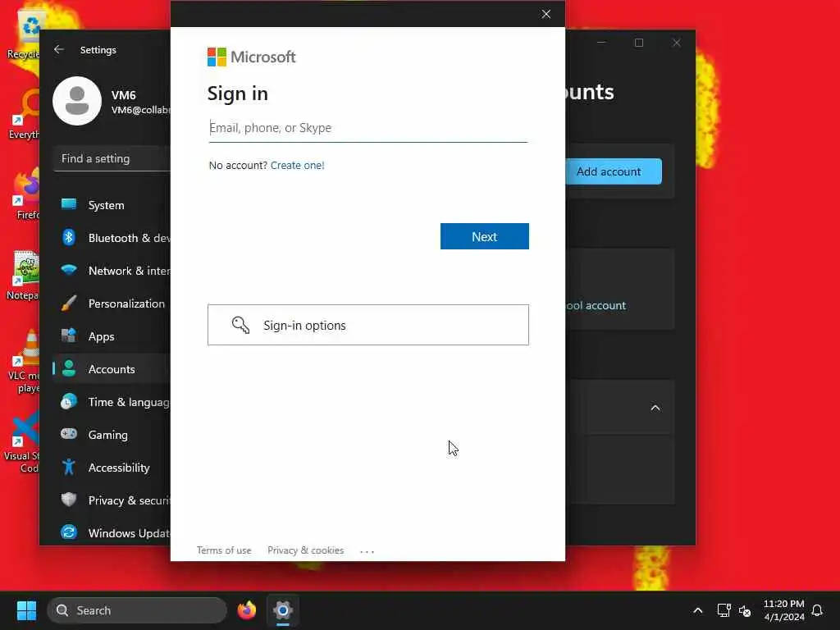The height and width of the screenshot is (630, 840).
Task: Go back in Settings window
Action: (59, 49)
